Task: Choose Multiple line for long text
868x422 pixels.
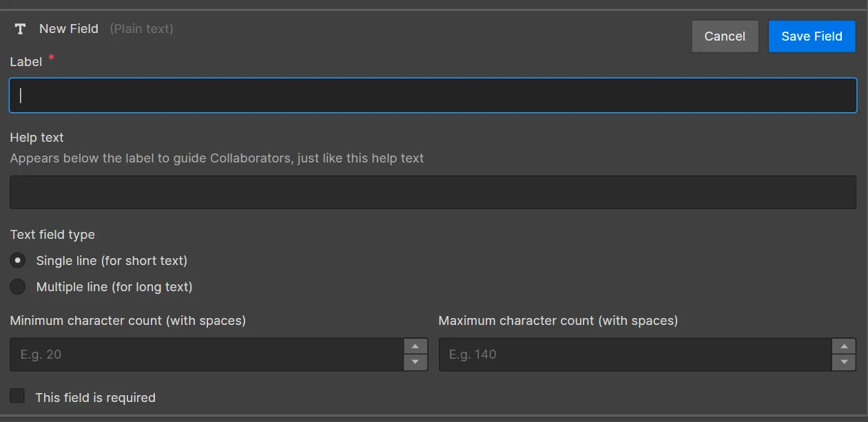Action: (x=18, y=287)
